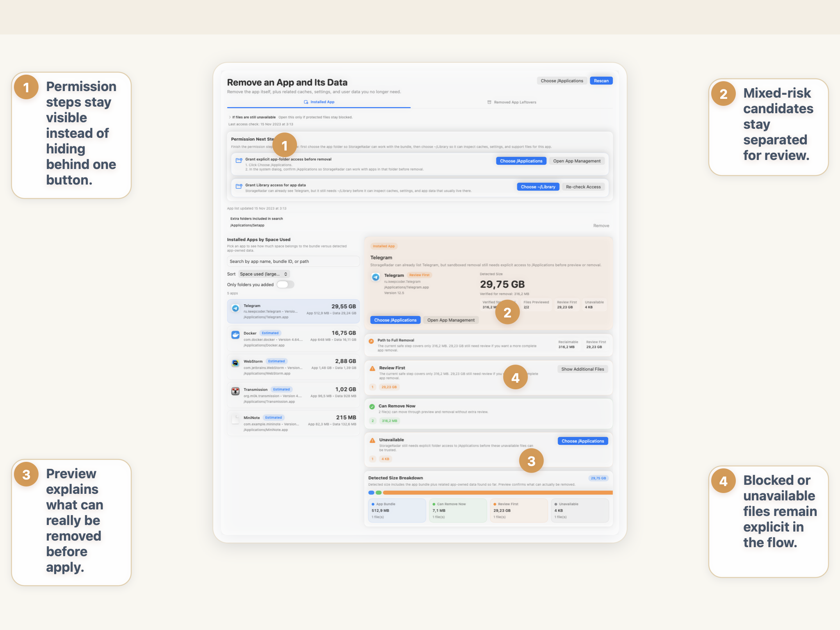This screenshot has width=840, height=630.
Task: Select the MiniNote document icon
Action: [x=235, y=420]
